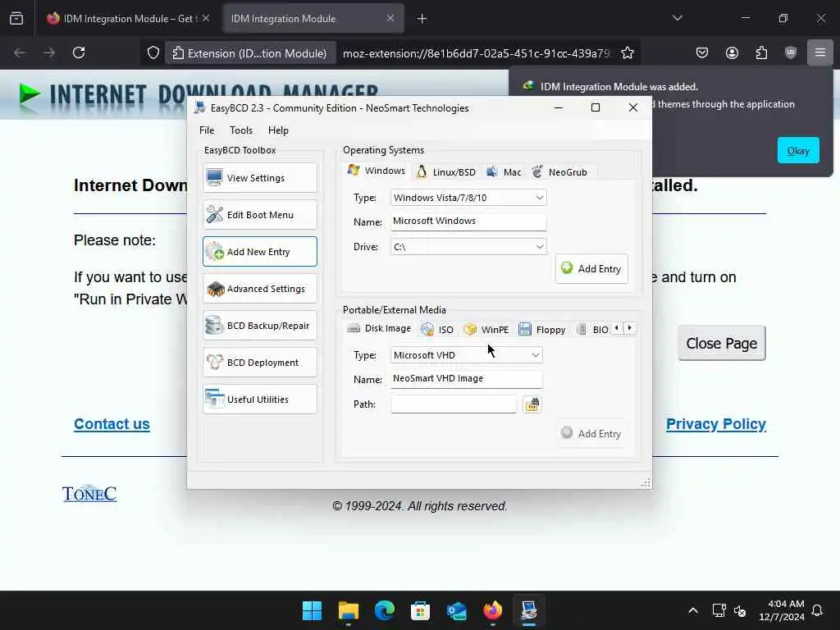
Task: Edit the Microsoft Windows name field
Action: (468, 221)
